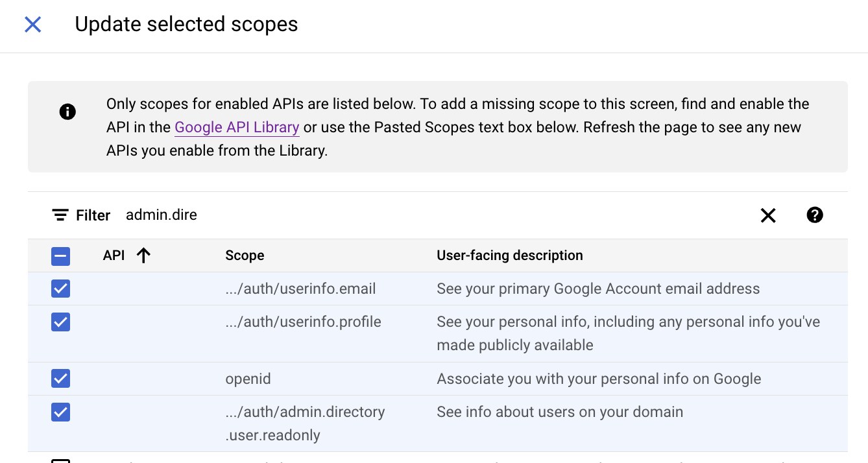Click the Scope column header
The width and height of the screenshot is (868, 463).
[245, 255]
